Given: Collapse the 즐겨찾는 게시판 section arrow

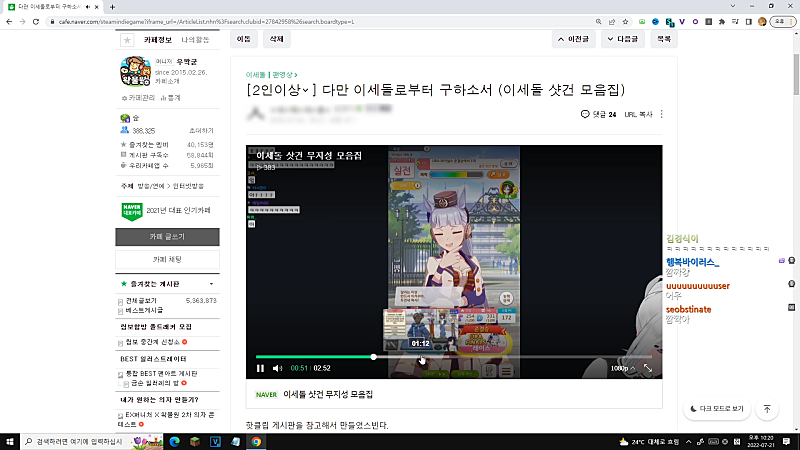Looking at the screenshot, I should click(211, 284).
